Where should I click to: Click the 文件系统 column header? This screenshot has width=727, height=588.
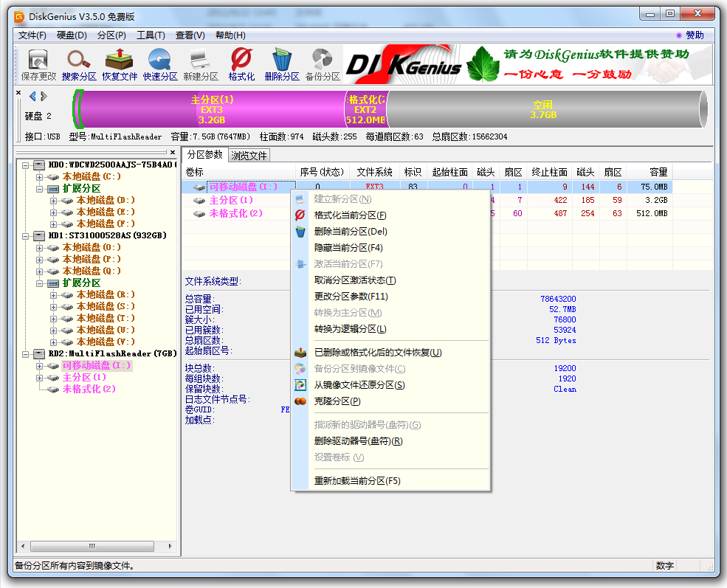(375, 173)
